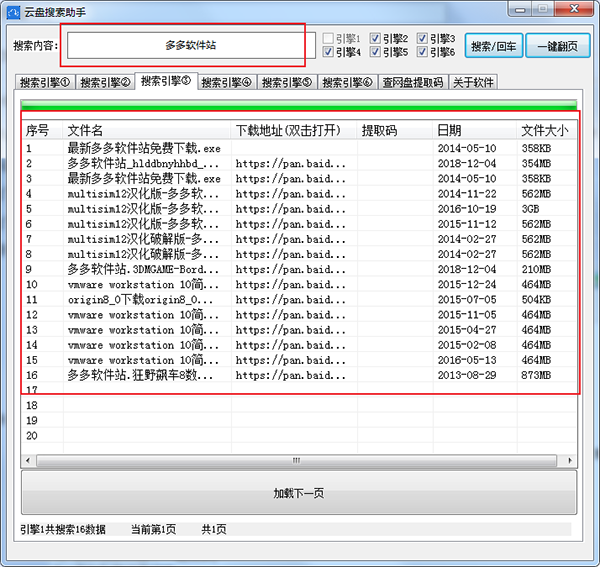Switch to the 搜索引擎② tab

(x=105, y=82)
